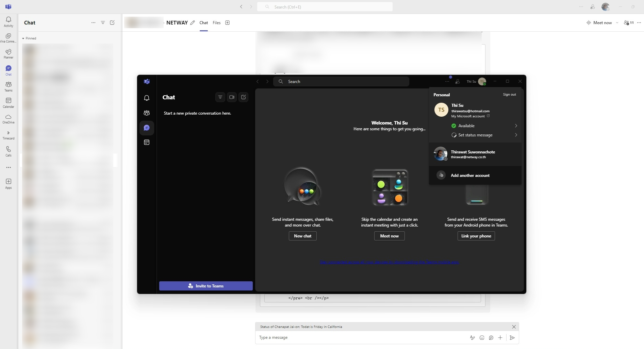Open TS profile avatar menu in dark window
Viewport: 644px width, 349px height.
click(x=482, y=82)
